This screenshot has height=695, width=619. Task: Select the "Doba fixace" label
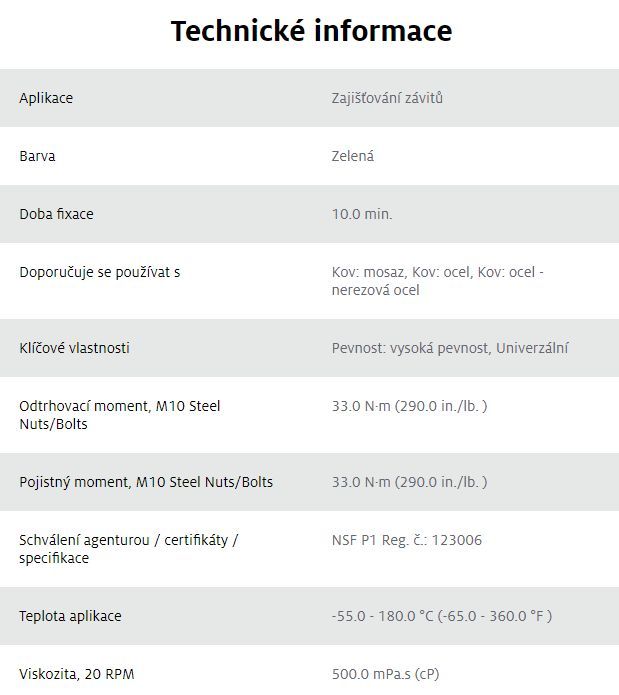[x=56, y=214]
